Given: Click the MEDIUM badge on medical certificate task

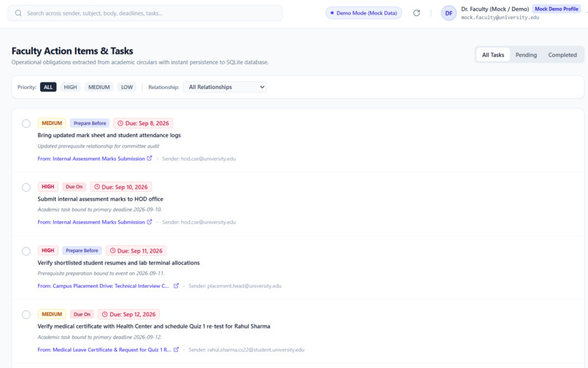Looking at the screenshot, I should [52, 314].
